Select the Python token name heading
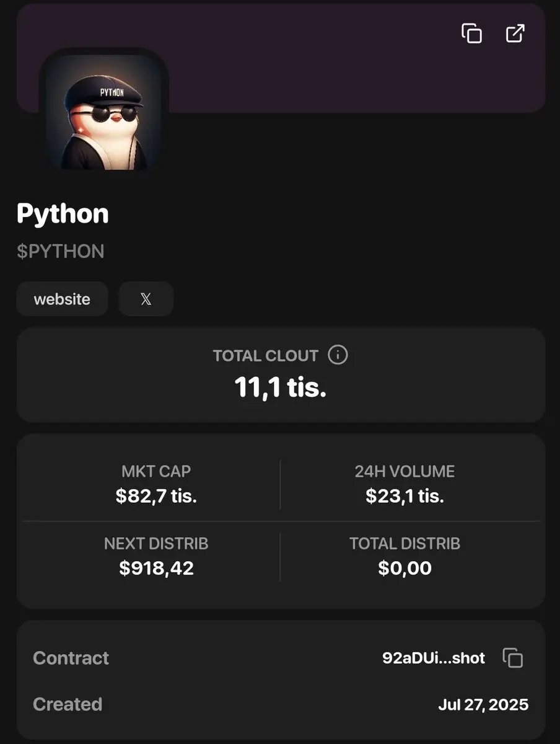This screenshot has height=744, width=560. [x=63, y=213]
